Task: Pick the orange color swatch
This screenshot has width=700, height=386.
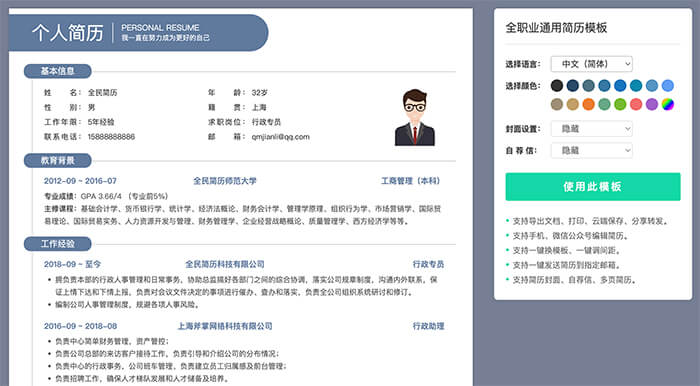Action: (x=588, y=104)
